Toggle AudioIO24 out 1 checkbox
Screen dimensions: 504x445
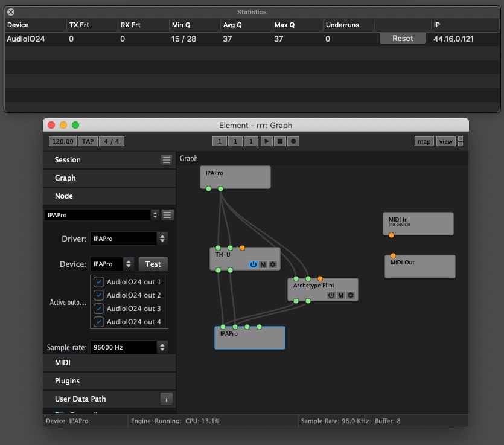(98, 282)
